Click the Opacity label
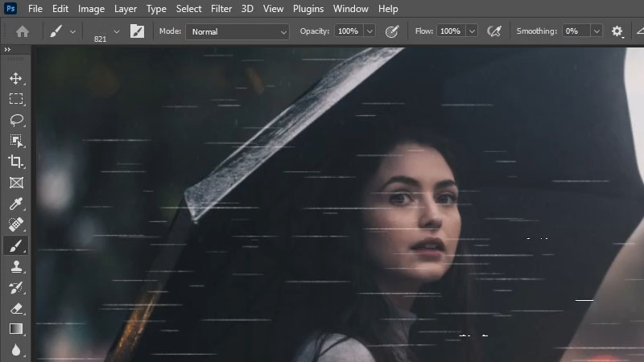644x362 pixels. 315,31
